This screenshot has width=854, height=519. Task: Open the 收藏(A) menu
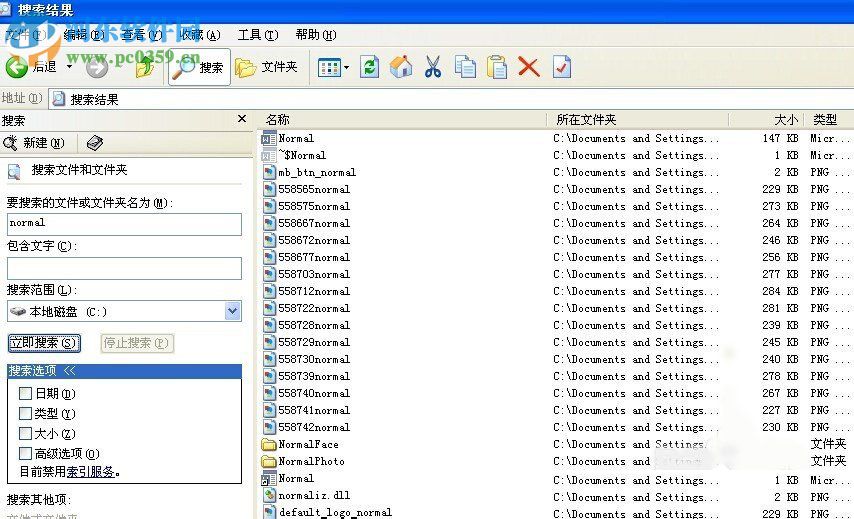pyautogui.click(x=200, y=35)
